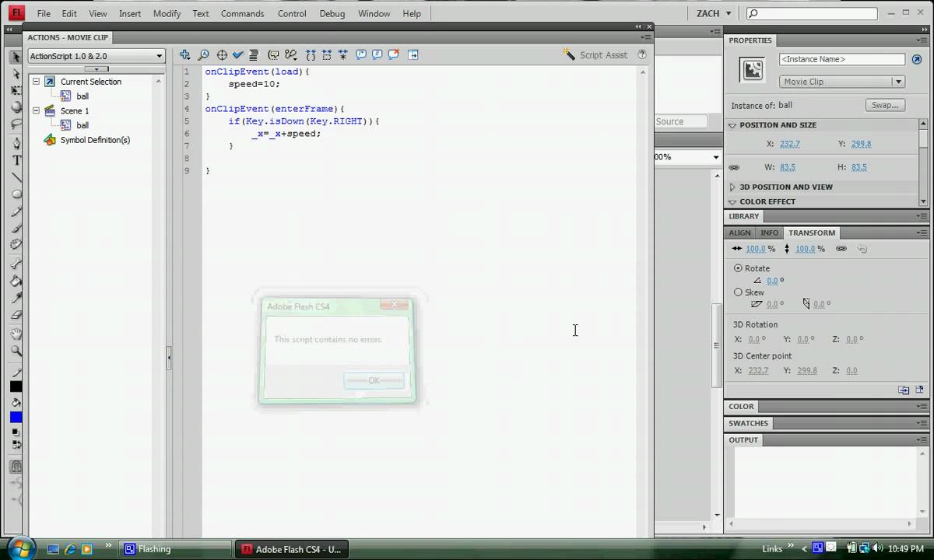Open the Commands menu
This screenshot has height=560, width=934.
click(x=242, y=13)
